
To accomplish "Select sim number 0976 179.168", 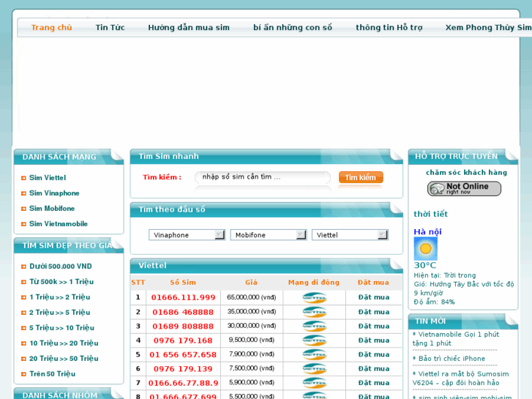I will (183, 340).
